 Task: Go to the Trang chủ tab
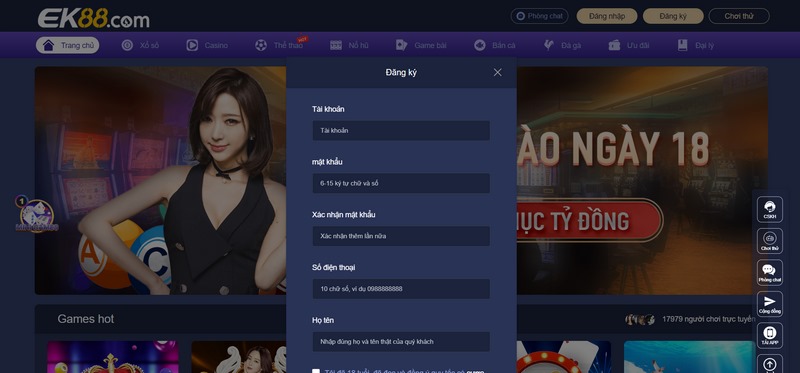tap(67, 45)
